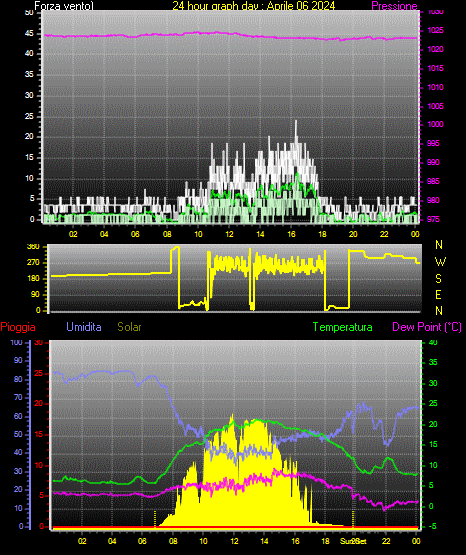This screenshot has width=466, height=555.
Task: Click the red 20 rain axis value
Action: pyautogui.click(x=39, y=404)
